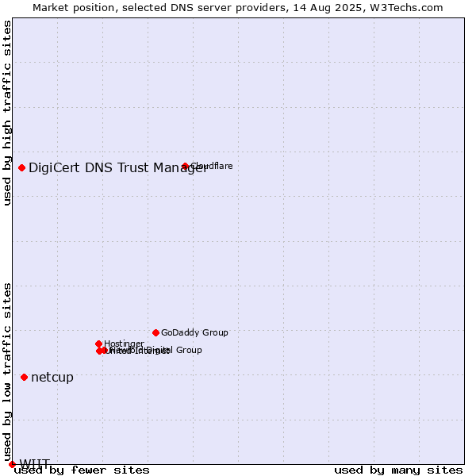Select the "netcup" label text

(52, 378)
